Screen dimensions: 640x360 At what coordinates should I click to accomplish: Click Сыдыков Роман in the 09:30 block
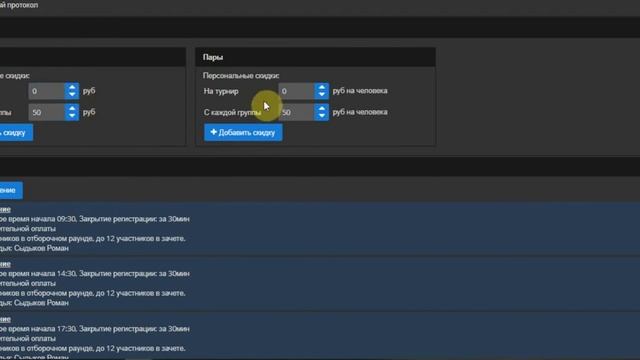41,248
